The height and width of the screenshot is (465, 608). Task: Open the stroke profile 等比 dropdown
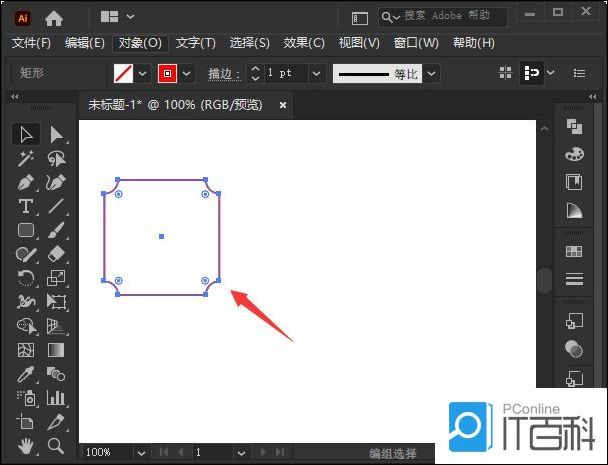click(x=432, y=73)
